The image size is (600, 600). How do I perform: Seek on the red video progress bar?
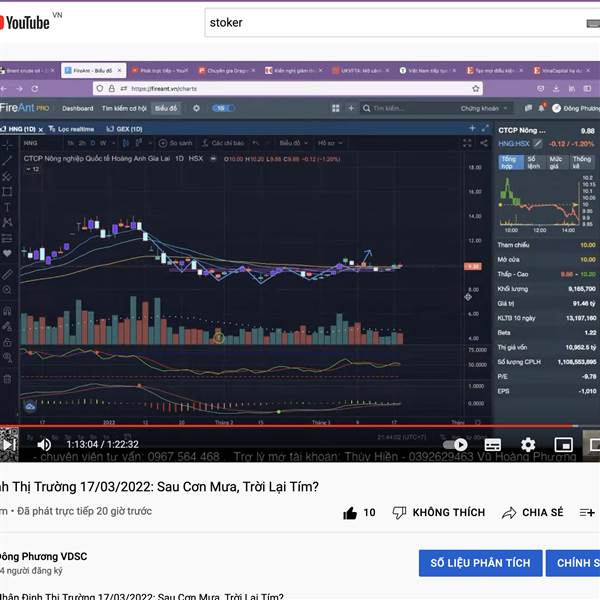(x=289, y=426)
